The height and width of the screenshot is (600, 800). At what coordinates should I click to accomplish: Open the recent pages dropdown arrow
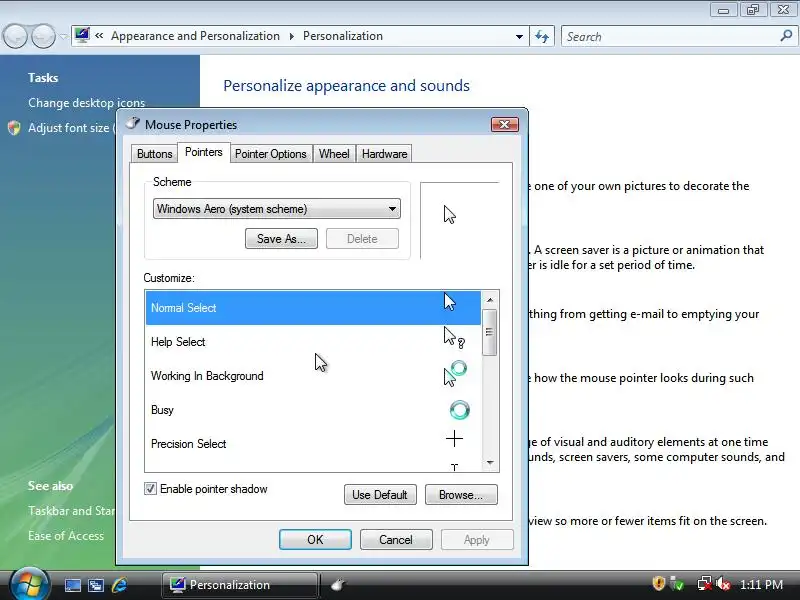[63, 36]
